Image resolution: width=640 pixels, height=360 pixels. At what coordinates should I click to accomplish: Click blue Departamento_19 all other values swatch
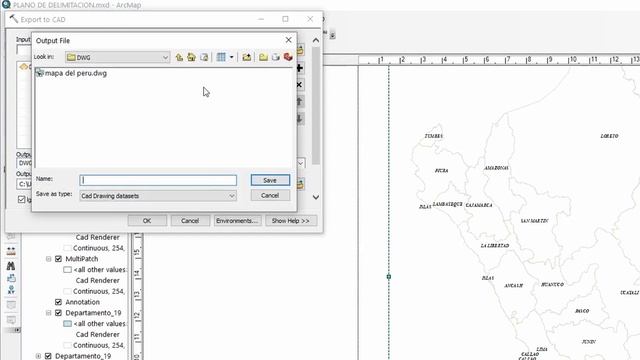tap(67, 324)
